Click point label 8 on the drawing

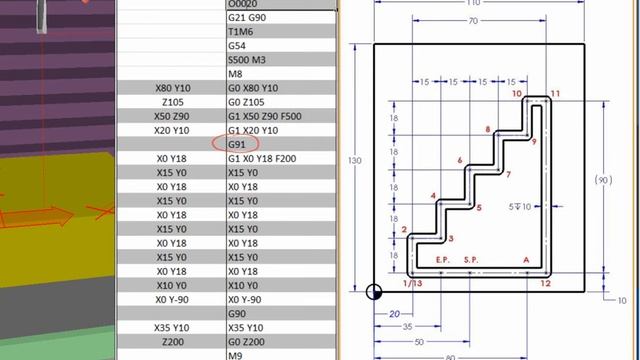click(488, 129)
